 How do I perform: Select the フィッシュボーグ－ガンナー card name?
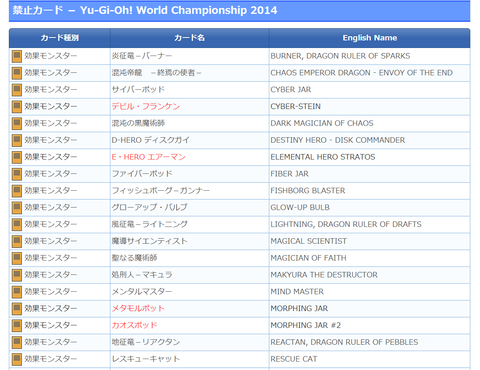coord(161,191)
